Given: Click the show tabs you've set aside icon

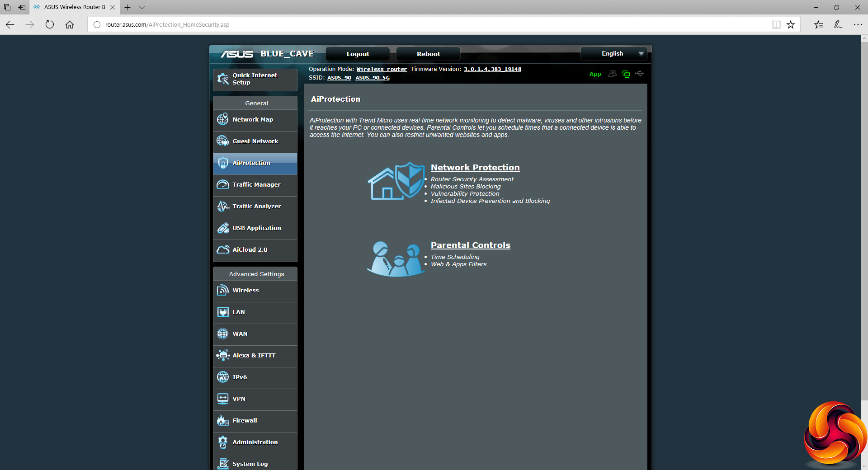Looking at the screenshot, I should tap(7, 7).
